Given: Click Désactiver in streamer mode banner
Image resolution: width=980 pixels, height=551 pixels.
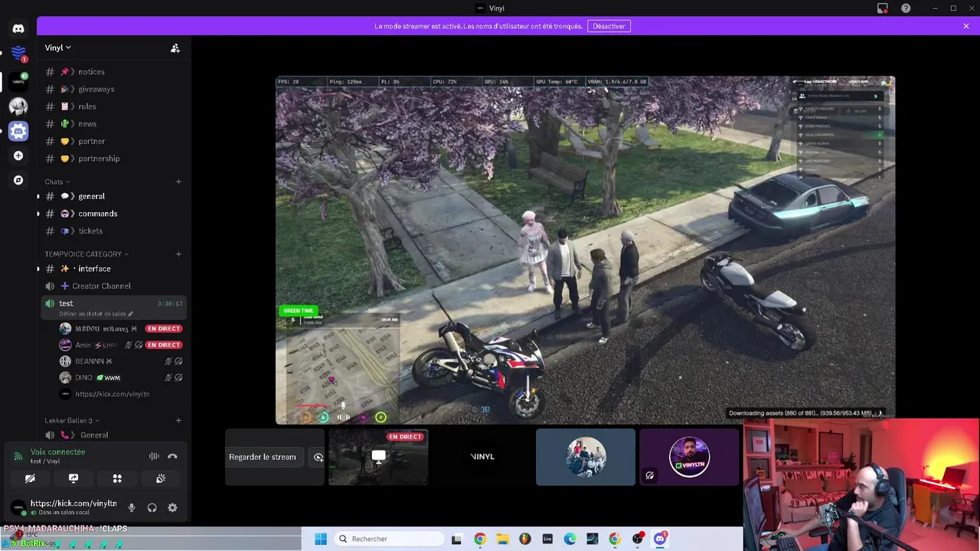Looking at the screenshot, I should [x=609, y=26].
